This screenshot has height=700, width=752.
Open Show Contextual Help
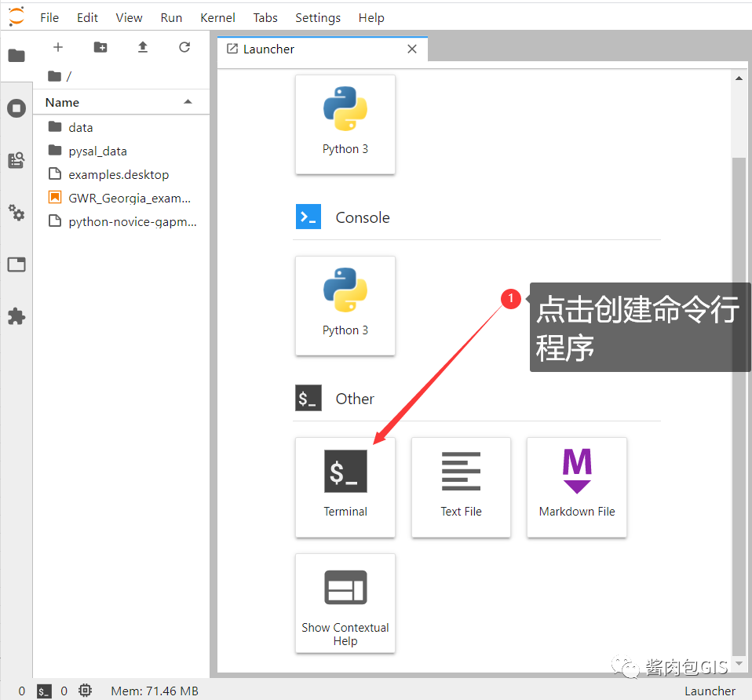point(345,603)
